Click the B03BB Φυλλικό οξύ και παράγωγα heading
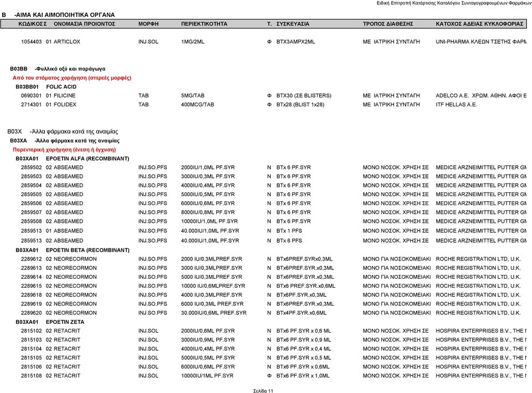 pyautogui.click(x=58, y=69)
